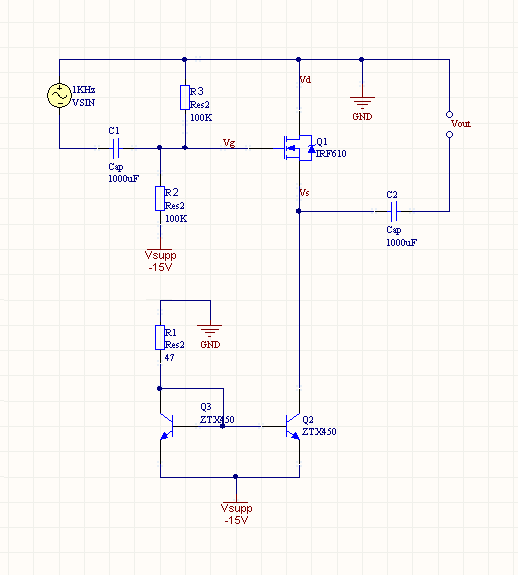
Task: Click the junction dot at R1 bottom
Action: [159, 388]
